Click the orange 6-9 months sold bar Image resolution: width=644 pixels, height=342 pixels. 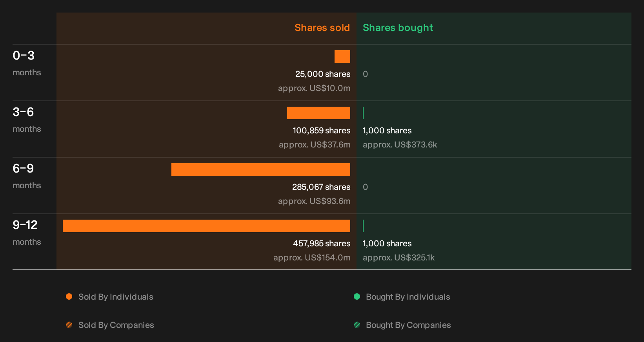(x=261, y=169)
